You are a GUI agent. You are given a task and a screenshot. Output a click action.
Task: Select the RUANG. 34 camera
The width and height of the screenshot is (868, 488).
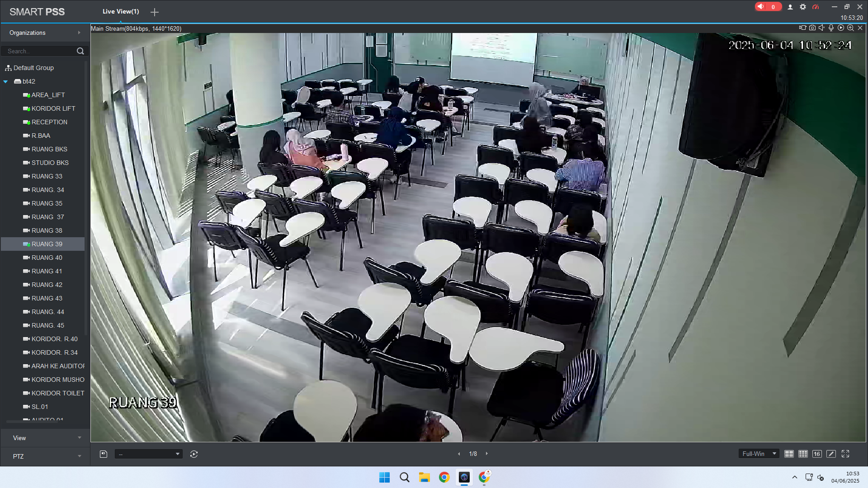click(x=48, y=190)
